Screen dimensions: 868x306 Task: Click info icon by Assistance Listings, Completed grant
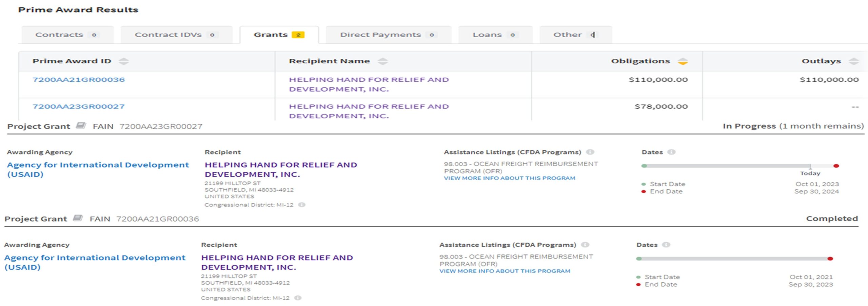(585, 245)
